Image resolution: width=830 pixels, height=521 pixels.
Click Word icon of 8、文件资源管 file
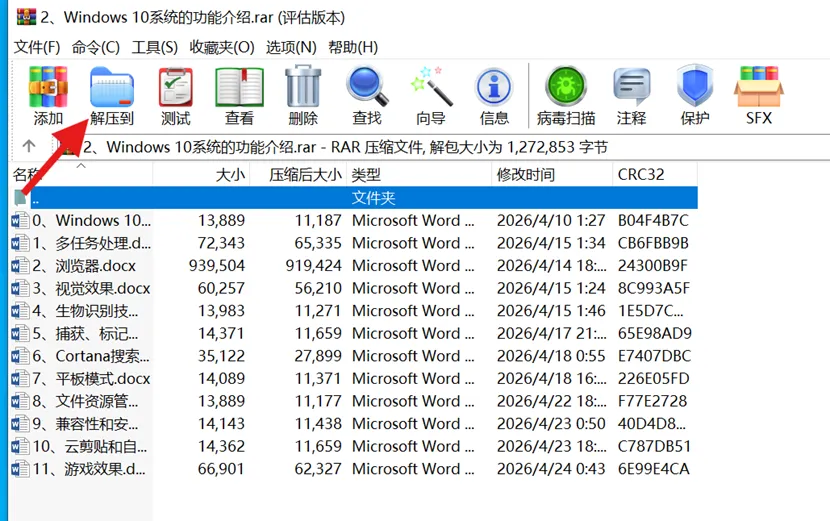(20, 401)
